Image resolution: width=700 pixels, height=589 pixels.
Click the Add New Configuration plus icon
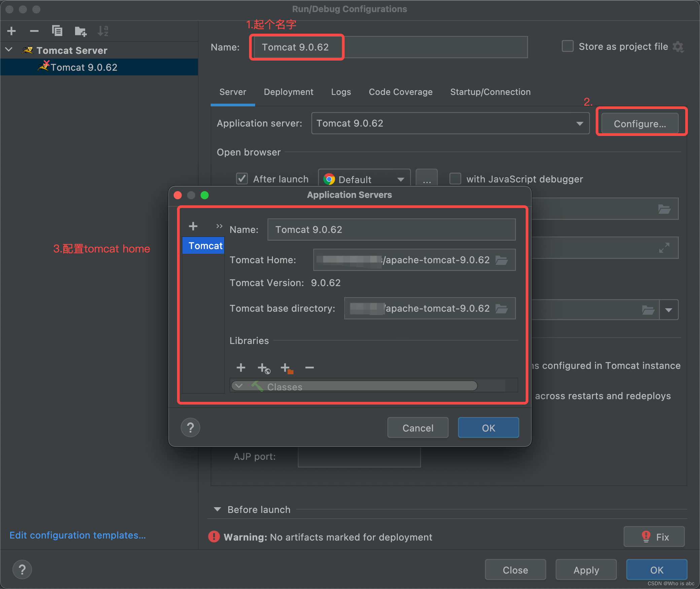11,31
